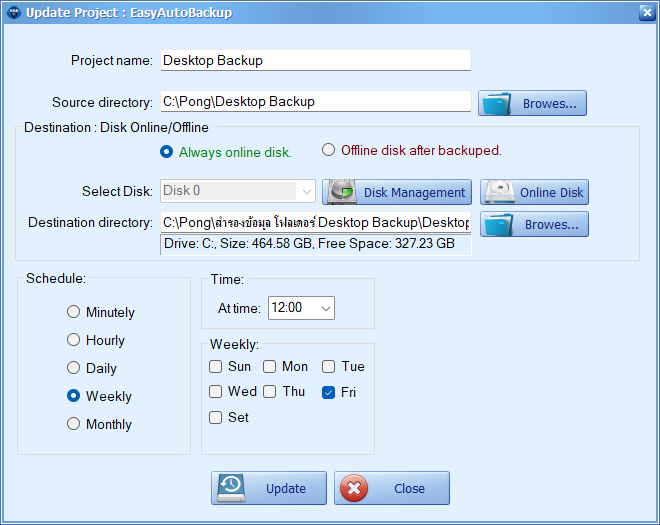Click the Source directory label

pos(102,102)
